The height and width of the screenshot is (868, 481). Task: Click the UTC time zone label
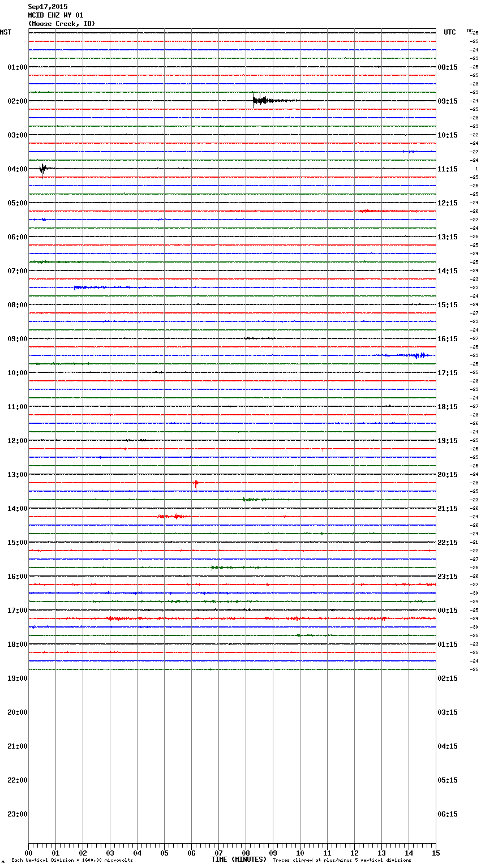click(449, 32)
